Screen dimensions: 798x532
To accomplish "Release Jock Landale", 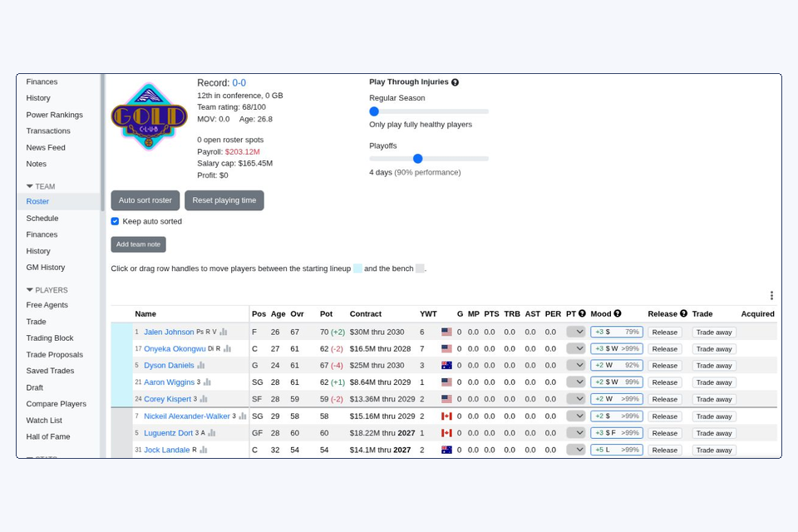I will pos(665,450).
